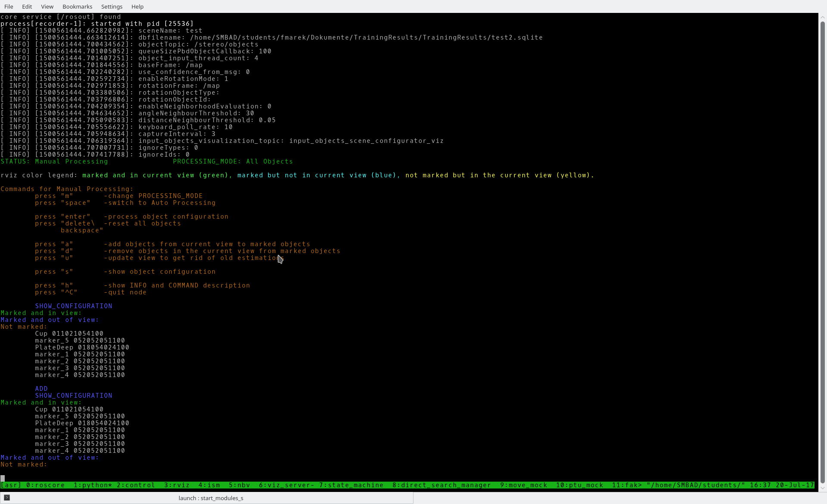Open the File menu
The image size is (827, 504).
pos(9,6)
